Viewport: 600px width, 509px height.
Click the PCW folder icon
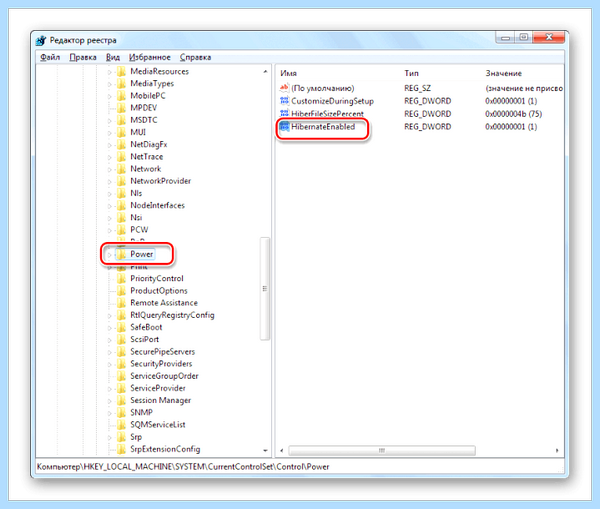click(121, 230)
